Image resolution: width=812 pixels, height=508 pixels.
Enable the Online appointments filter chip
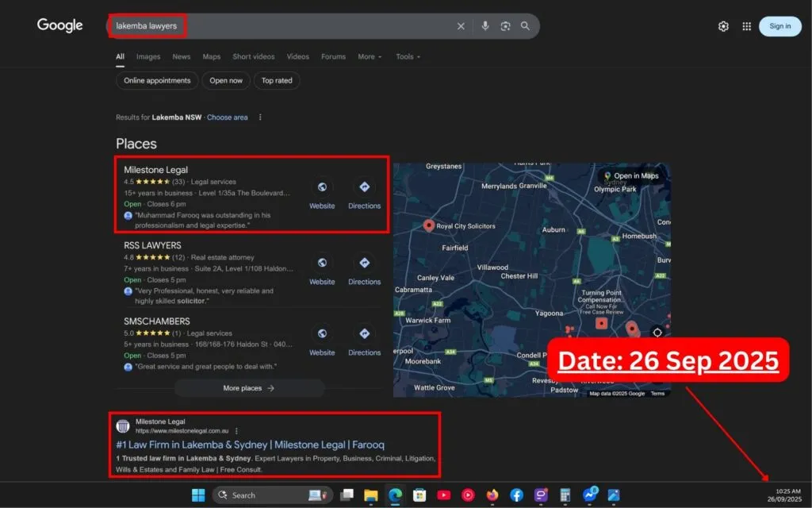click(x=157, y=80)
